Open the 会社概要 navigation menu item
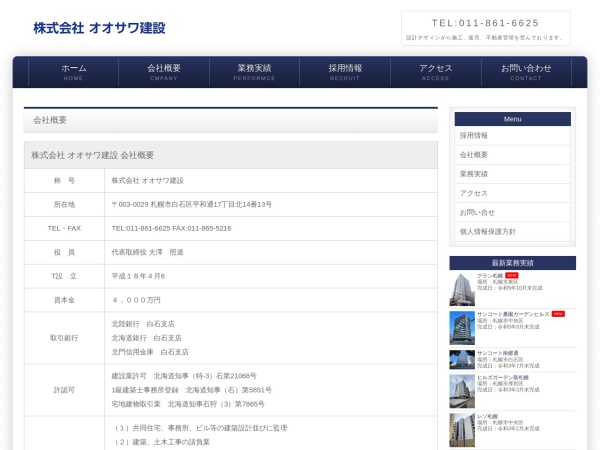 click(x=164, y=72)
